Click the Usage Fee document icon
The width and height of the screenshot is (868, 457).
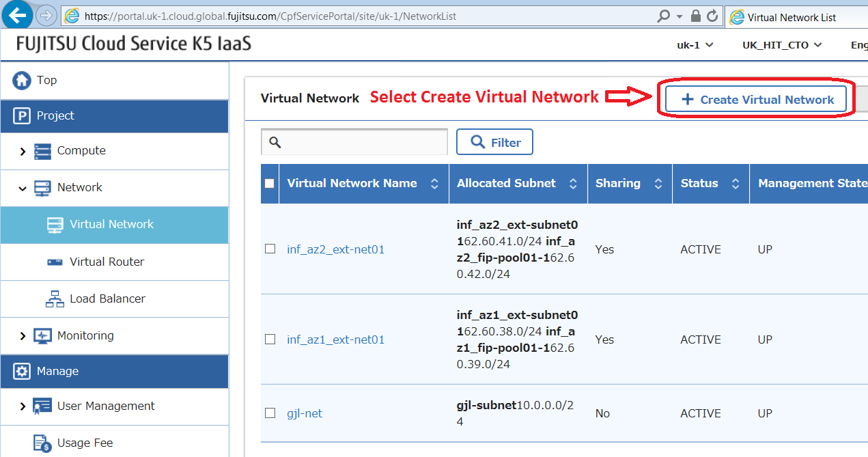tap(42, 443)
